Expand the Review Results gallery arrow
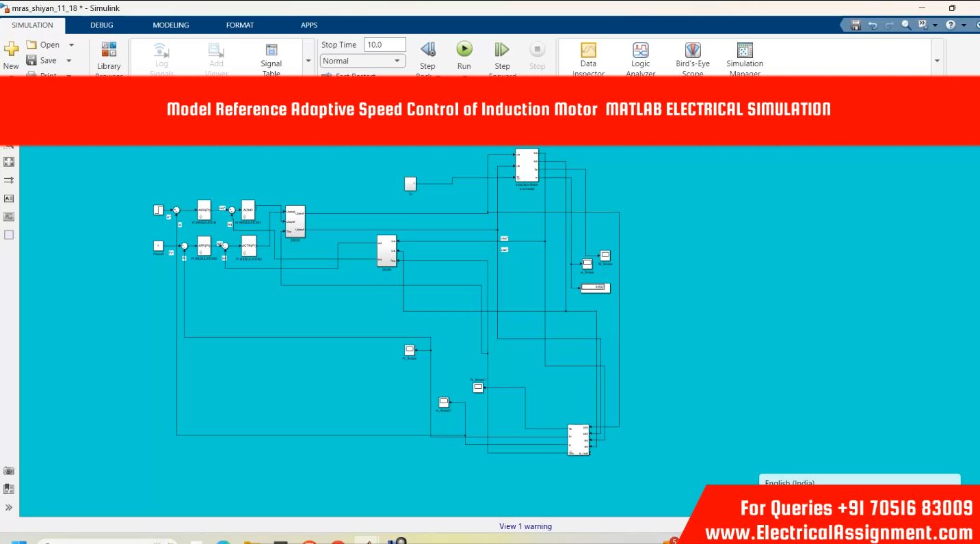The width and height of the screenshot is (980, 544). (937, 61)
